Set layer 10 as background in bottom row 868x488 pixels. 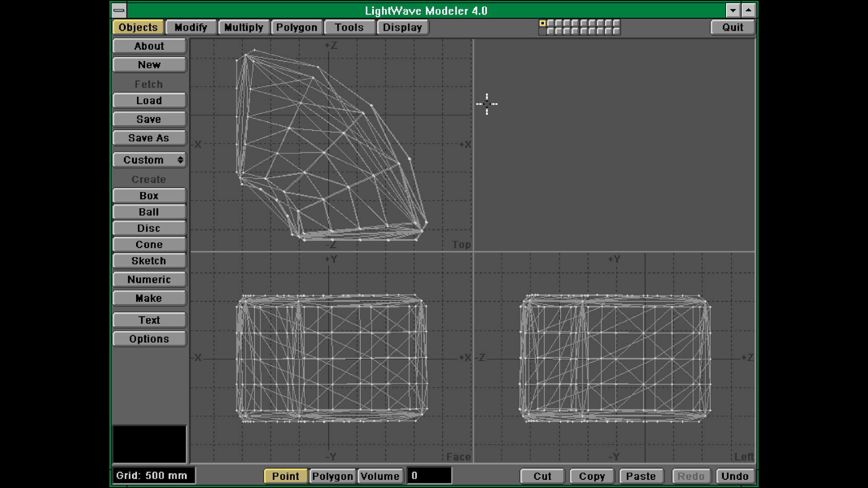[617, 31]
